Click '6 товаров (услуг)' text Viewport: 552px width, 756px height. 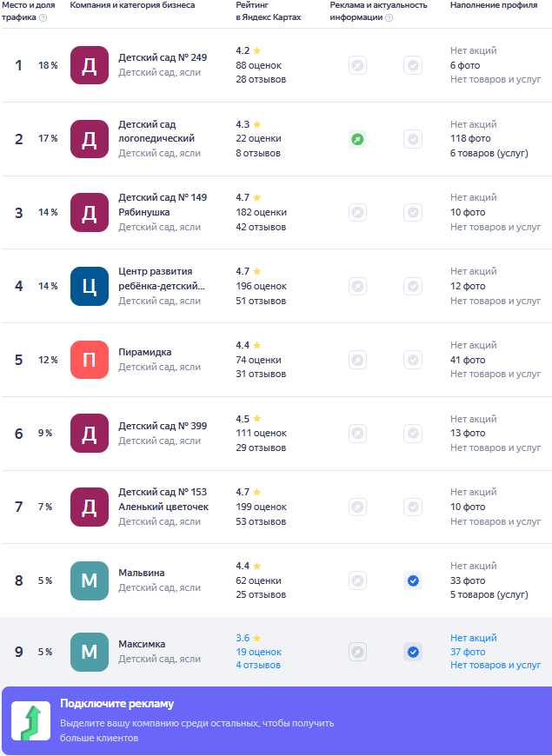tap(489, 153)
